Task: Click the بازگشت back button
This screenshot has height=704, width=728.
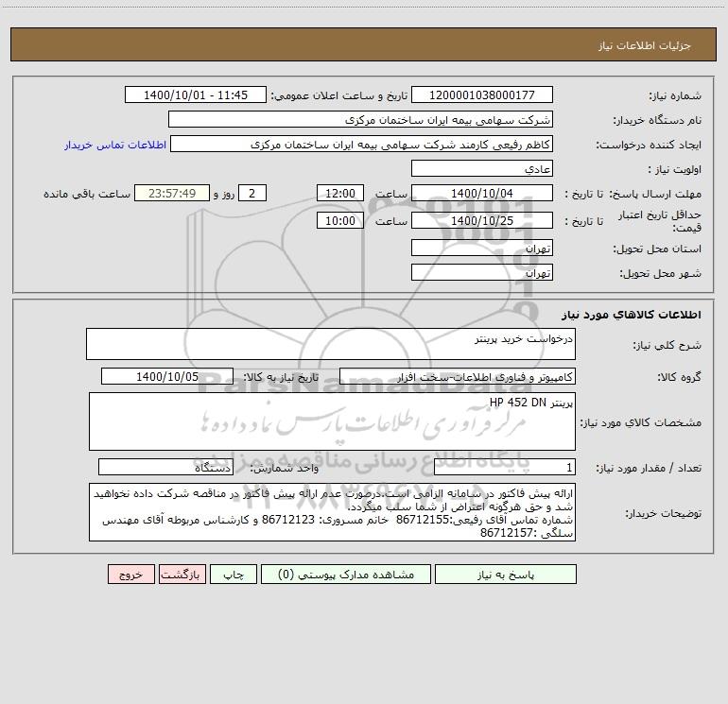Action: [x=182, y=575]
